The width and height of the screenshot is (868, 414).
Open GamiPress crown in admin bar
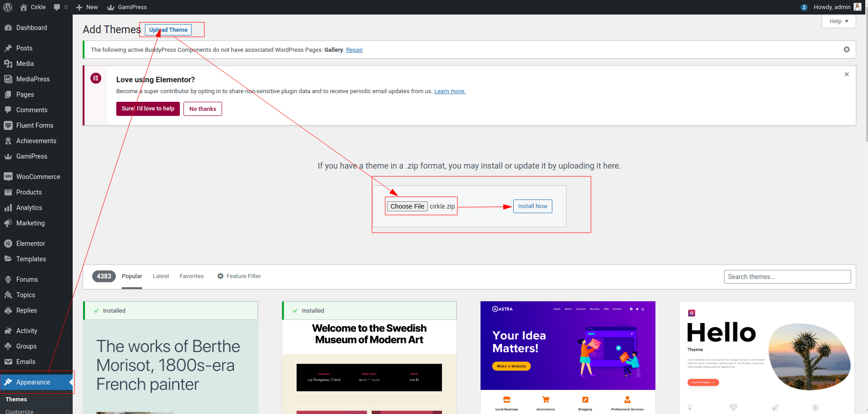110,7
